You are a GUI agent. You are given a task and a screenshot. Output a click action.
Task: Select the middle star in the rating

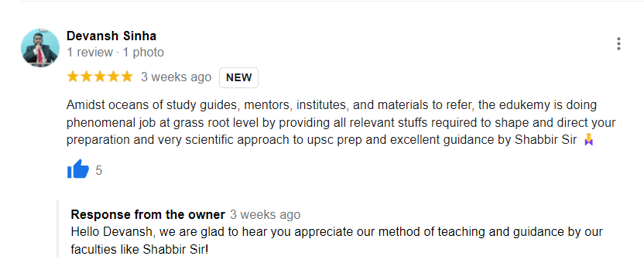click(x=100, y=77)
